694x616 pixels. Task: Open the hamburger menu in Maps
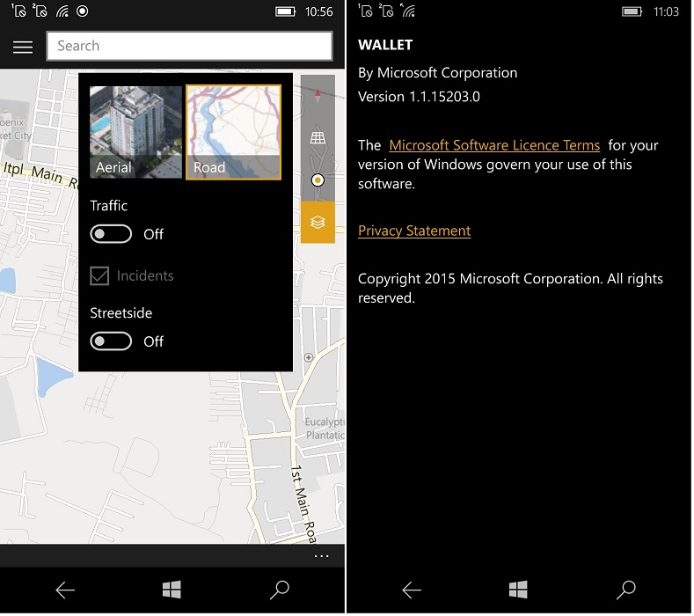(23, 47)
